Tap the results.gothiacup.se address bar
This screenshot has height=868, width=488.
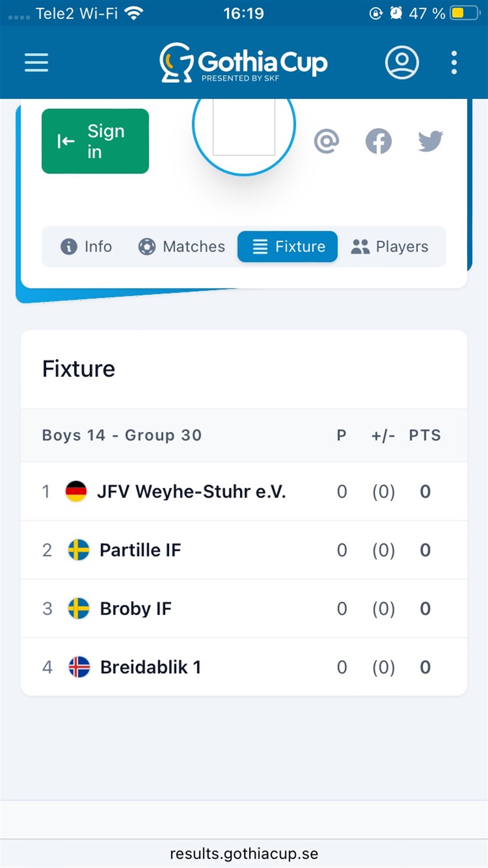(244, 853)
